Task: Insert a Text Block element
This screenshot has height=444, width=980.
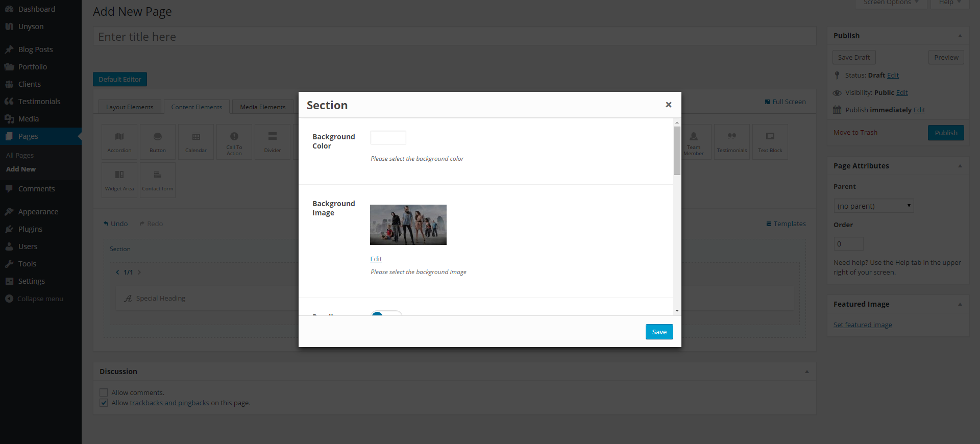Action: point(770,141)
